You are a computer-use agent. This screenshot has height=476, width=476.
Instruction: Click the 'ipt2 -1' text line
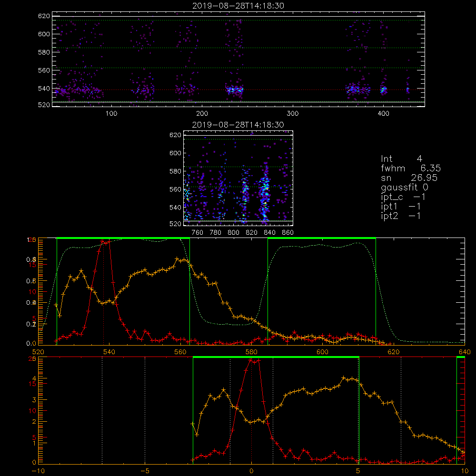pyautogui.click(x=401, y=216)
